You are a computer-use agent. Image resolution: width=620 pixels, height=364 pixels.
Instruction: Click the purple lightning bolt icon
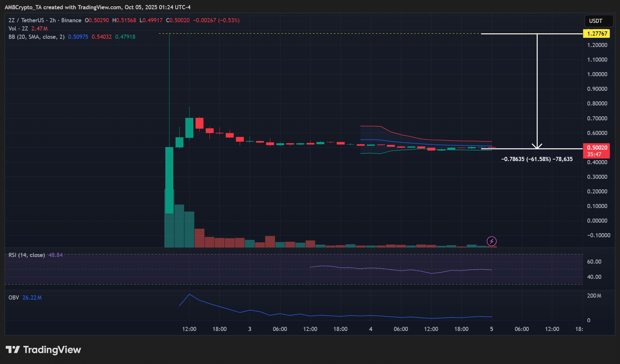[492, 241]
